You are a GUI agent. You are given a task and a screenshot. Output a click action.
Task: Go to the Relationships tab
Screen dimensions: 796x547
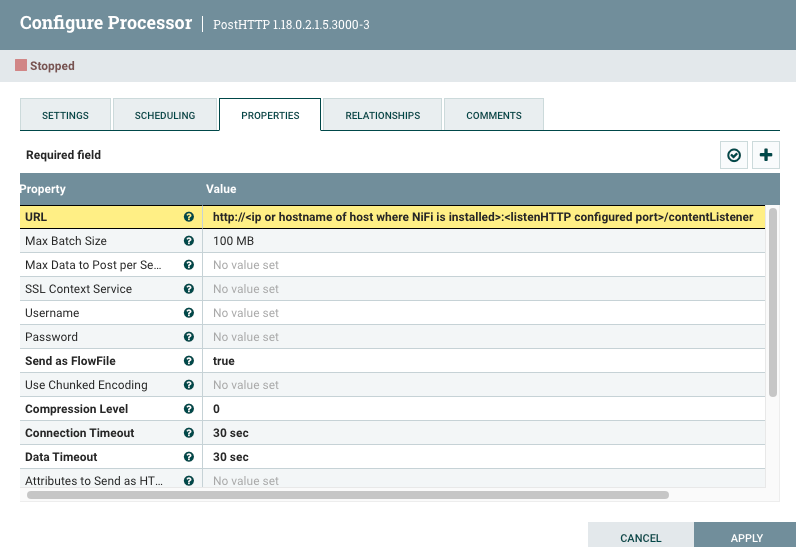[383, 115]
